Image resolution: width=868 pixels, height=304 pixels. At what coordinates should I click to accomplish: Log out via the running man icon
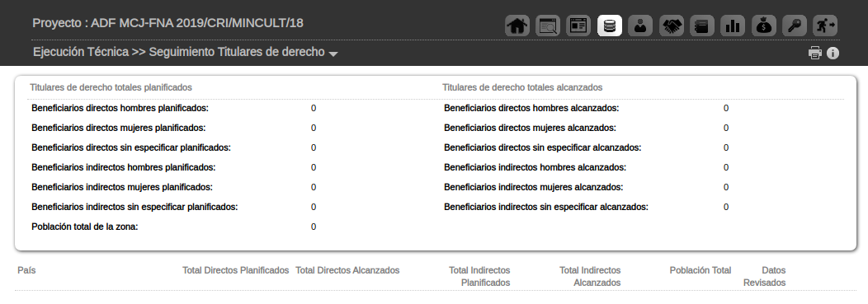(825, 26)
